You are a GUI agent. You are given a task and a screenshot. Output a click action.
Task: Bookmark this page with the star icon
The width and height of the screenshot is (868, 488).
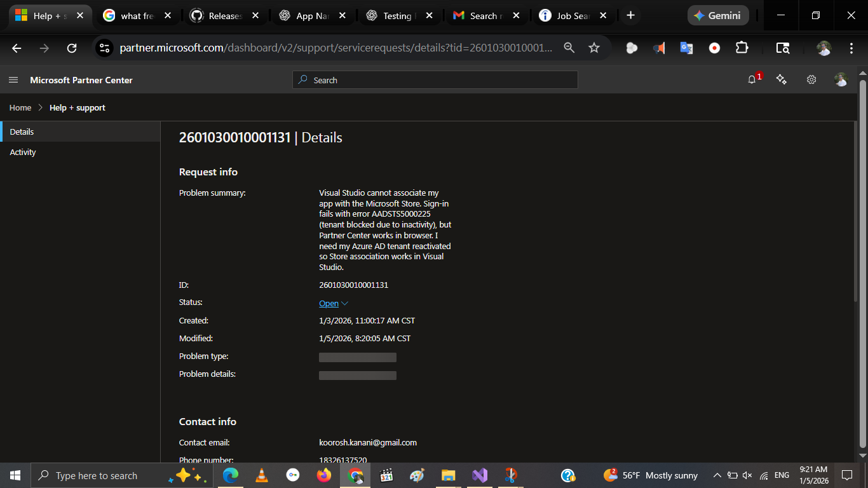click(x=594, y=48)
